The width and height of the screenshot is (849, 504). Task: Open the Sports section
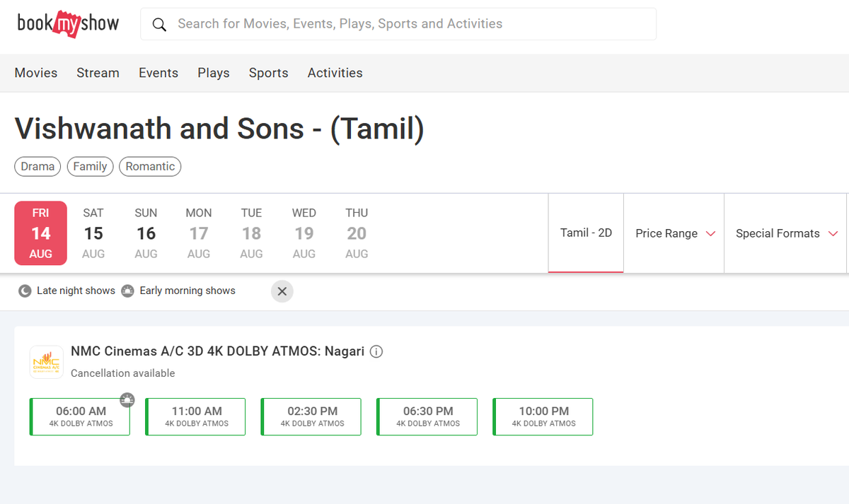(x=268, y=73)
